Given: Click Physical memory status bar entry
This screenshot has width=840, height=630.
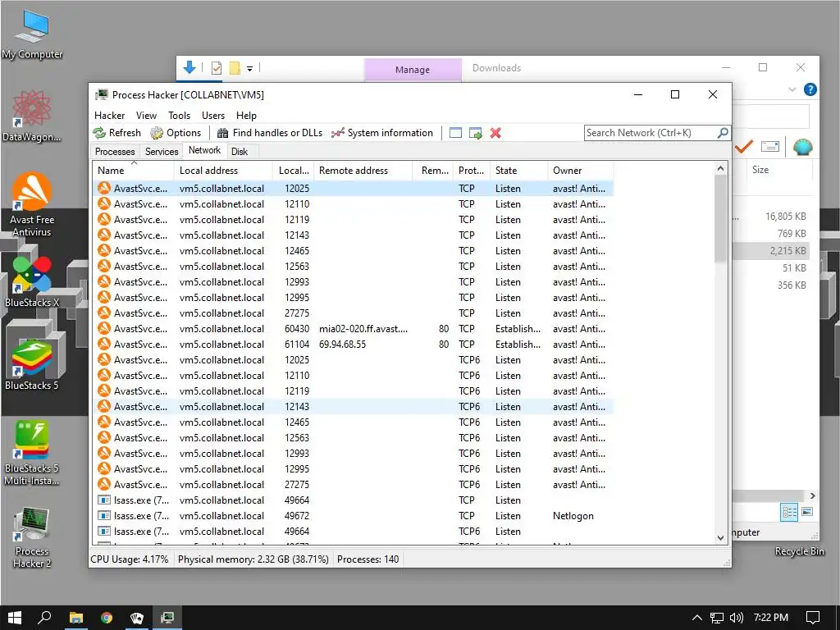Looking at the screenshot, I should point(253,559).
